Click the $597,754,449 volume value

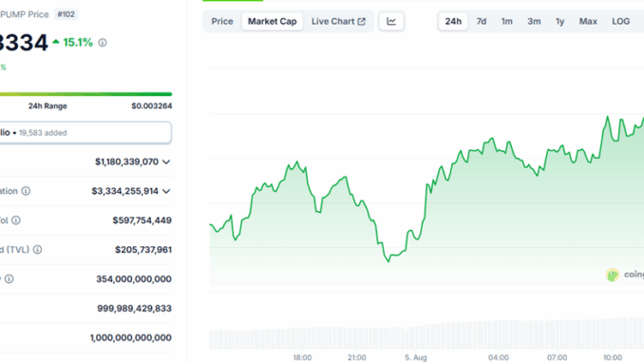[x=142, y=220]
